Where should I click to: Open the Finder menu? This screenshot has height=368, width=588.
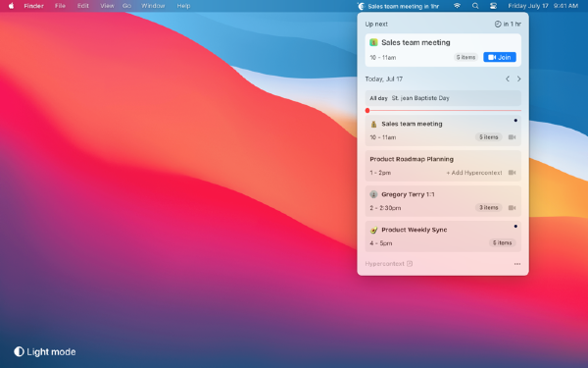click(33, 6)
